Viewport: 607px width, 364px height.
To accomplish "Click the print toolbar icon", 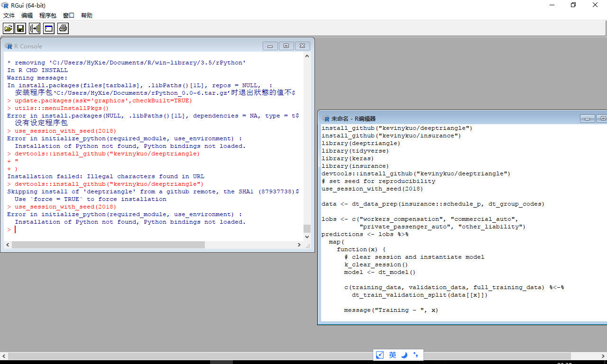I will [63, 28].
